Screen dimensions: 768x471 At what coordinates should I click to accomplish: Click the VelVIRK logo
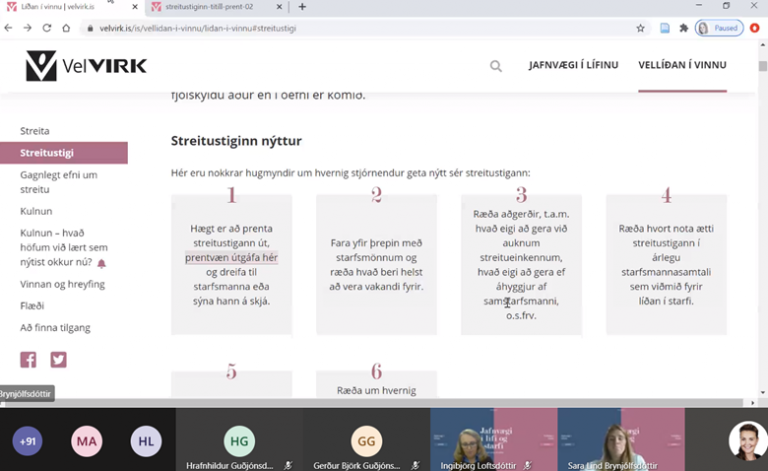pos(86,66)
